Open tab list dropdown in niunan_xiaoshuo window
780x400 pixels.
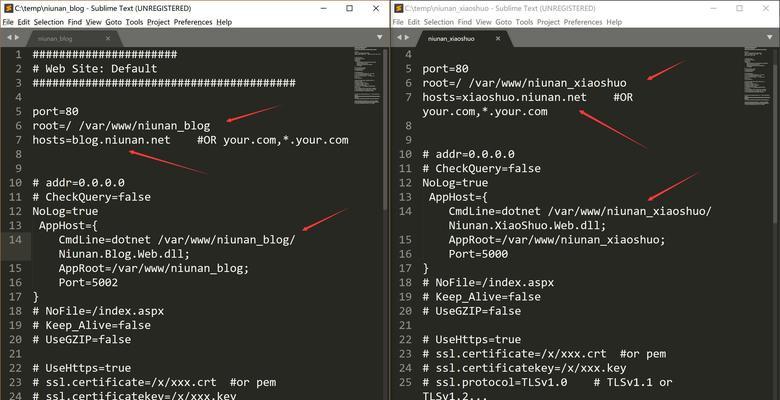(x=770, y=37)
